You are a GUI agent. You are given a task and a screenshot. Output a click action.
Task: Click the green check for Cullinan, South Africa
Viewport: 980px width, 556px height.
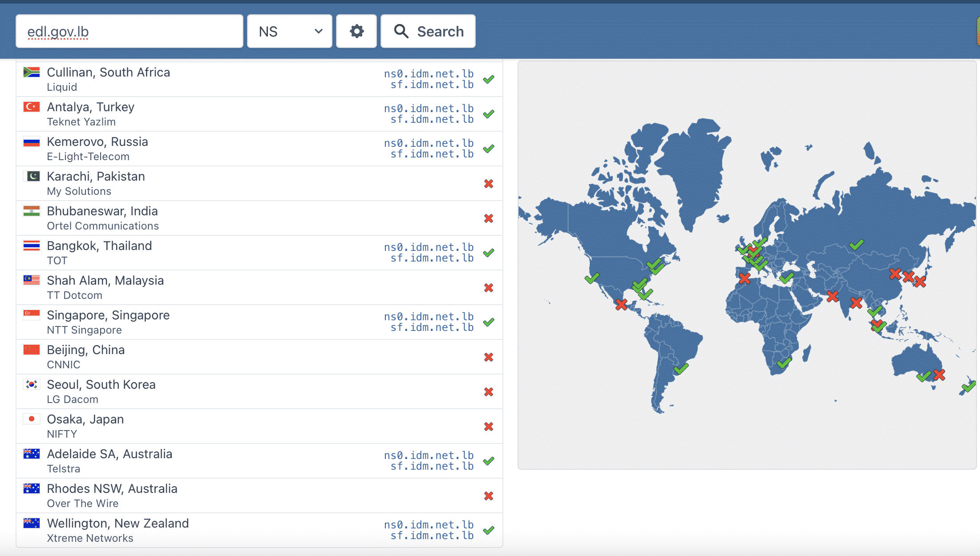tap(489, 79)
